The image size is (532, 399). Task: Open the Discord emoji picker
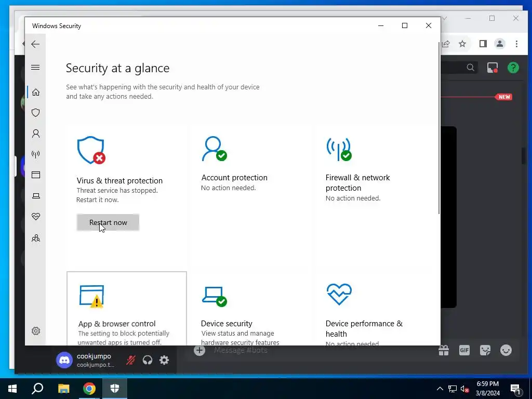point(506,350)
